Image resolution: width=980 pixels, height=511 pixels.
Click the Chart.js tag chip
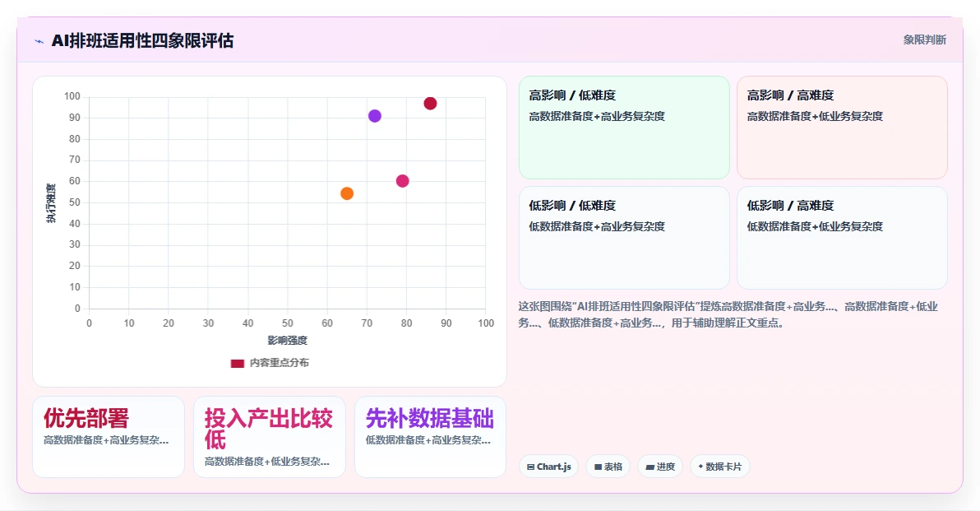tap(548, 467)
